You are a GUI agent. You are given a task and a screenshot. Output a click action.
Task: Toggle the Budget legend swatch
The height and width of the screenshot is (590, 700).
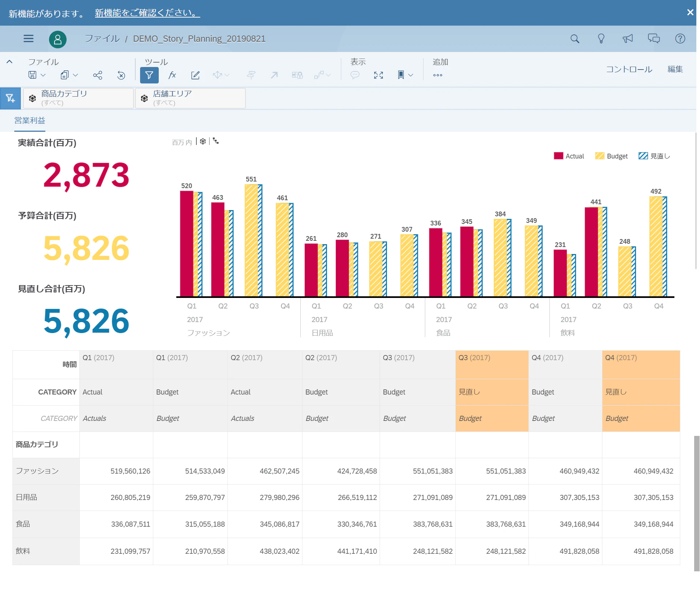tap(600, 156)
